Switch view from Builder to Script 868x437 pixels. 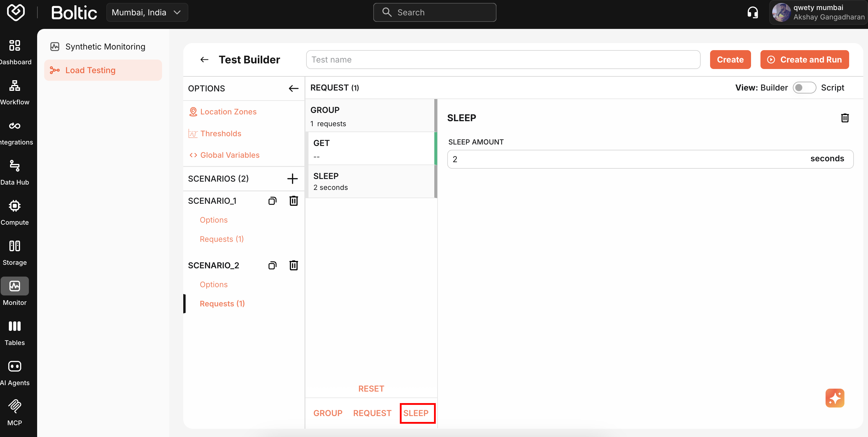(x=804, y=87)
